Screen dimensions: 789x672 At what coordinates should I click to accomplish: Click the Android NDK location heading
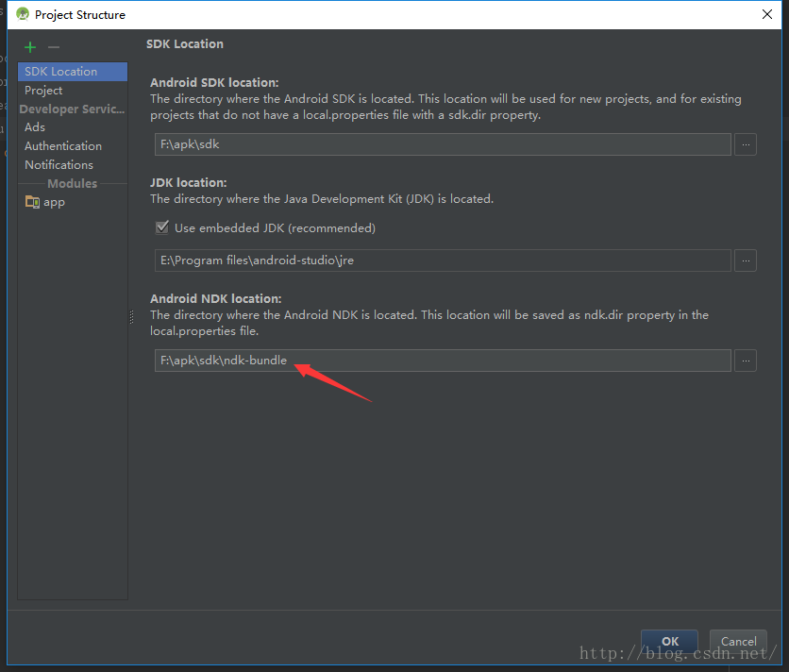point(216,298)
